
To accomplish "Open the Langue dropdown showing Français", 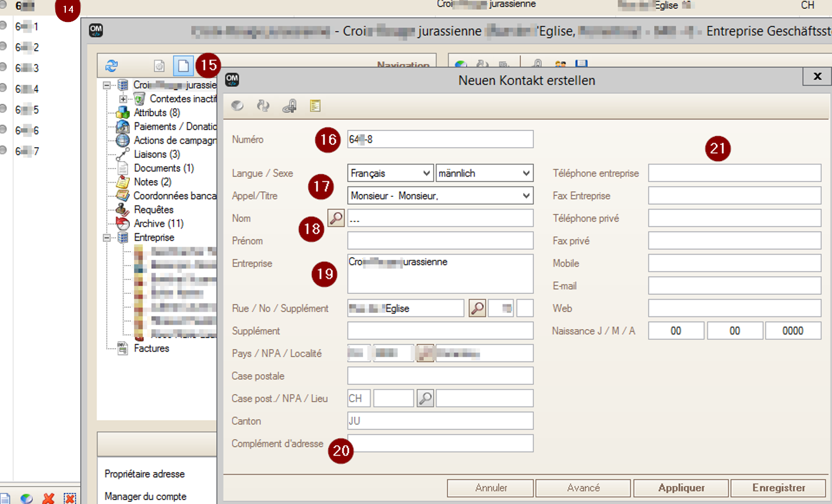I will [390, 173].
